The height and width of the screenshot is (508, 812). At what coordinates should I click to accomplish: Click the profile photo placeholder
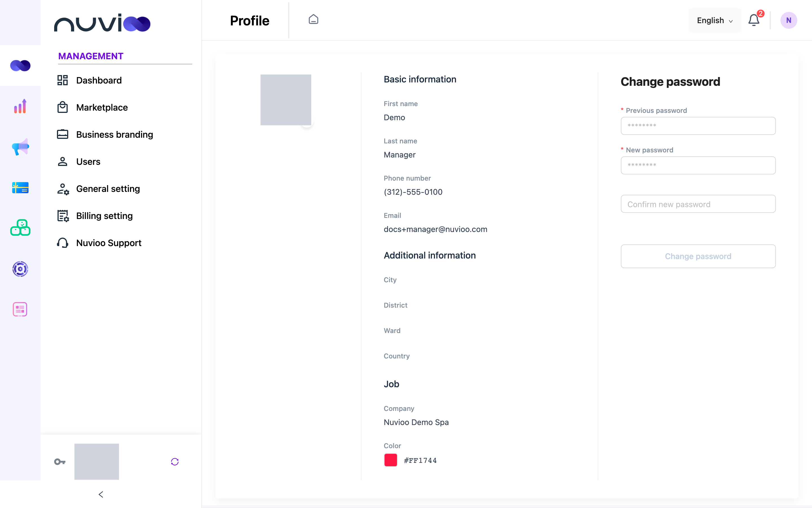pos(286,100)
